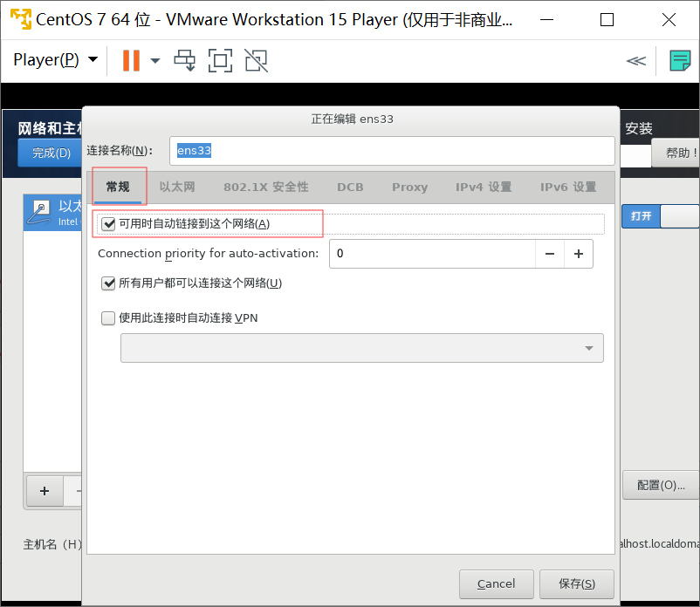700x607 pixels.
Task: Toggle Unity mode icon
Action: (x=257, y=60)
